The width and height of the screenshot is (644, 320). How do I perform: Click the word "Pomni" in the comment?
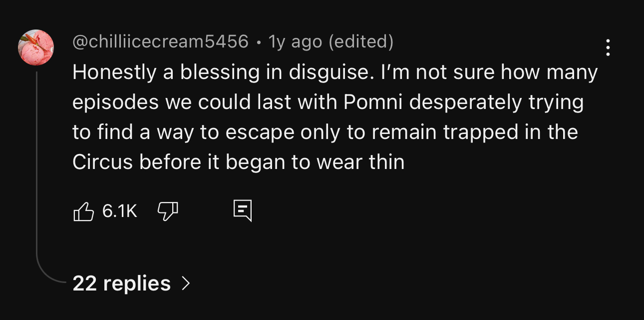[x=374, y=102]
